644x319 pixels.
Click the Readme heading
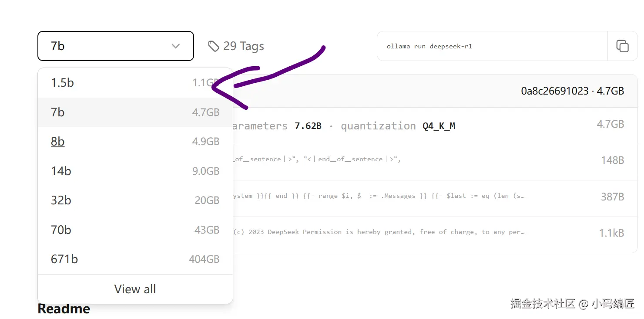(x=64, y=309)
